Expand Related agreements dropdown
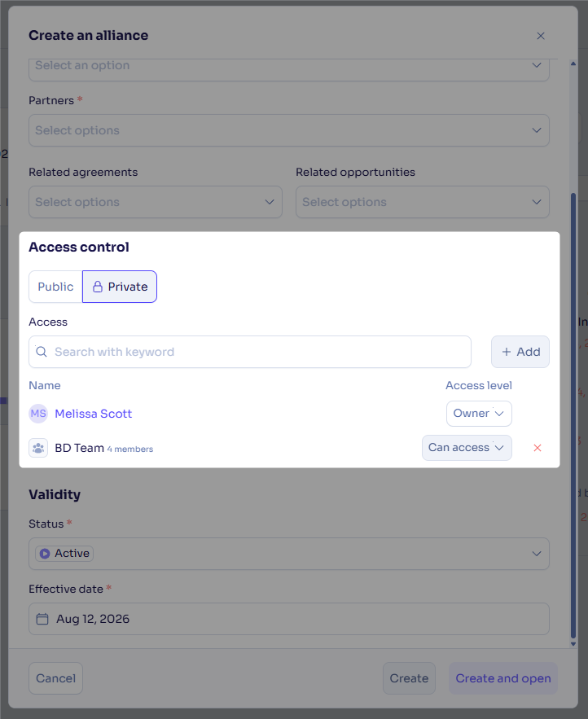The image size is (588, 719). (x=156, y=202)
